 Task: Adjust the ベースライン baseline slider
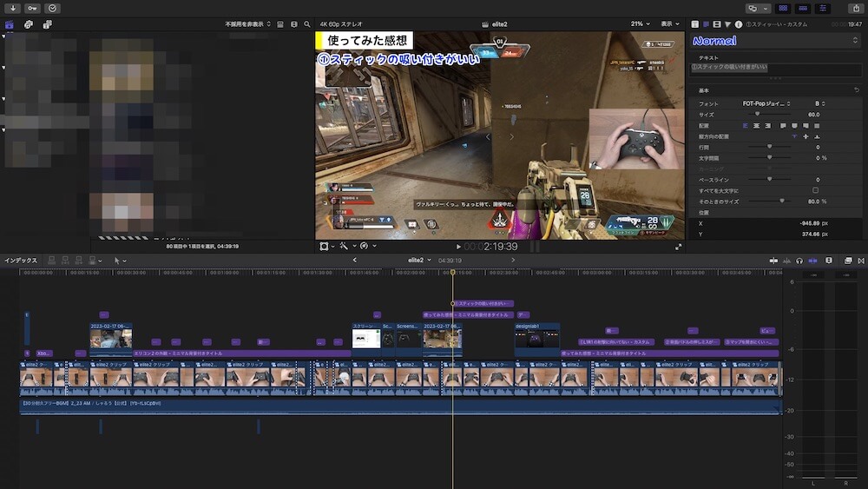(769, 180)
